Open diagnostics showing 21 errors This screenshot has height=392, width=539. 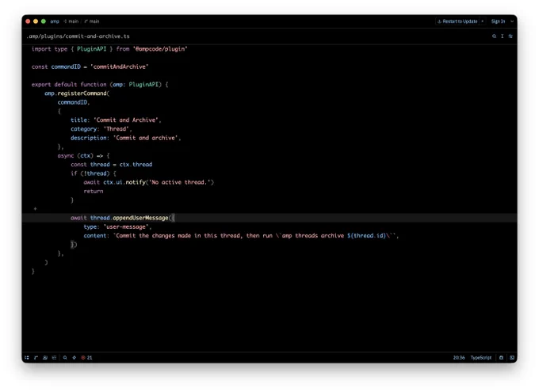tap(86, 358)
